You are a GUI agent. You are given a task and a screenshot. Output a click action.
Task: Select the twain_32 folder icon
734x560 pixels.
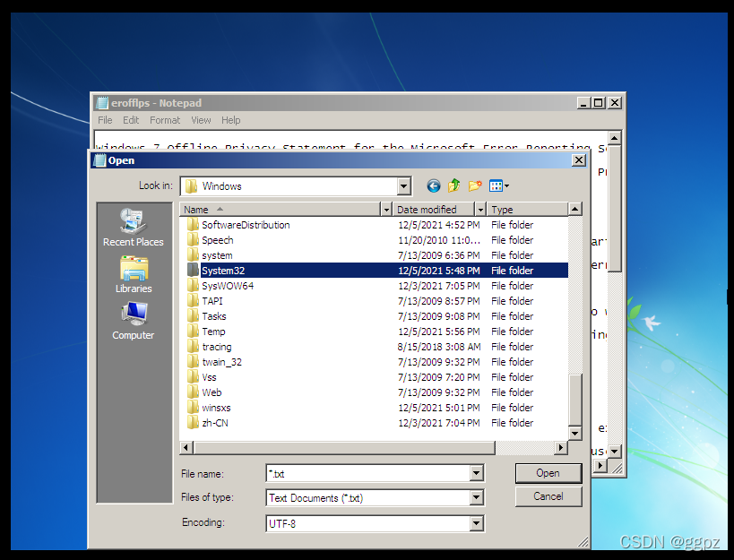tap(193, 362)
